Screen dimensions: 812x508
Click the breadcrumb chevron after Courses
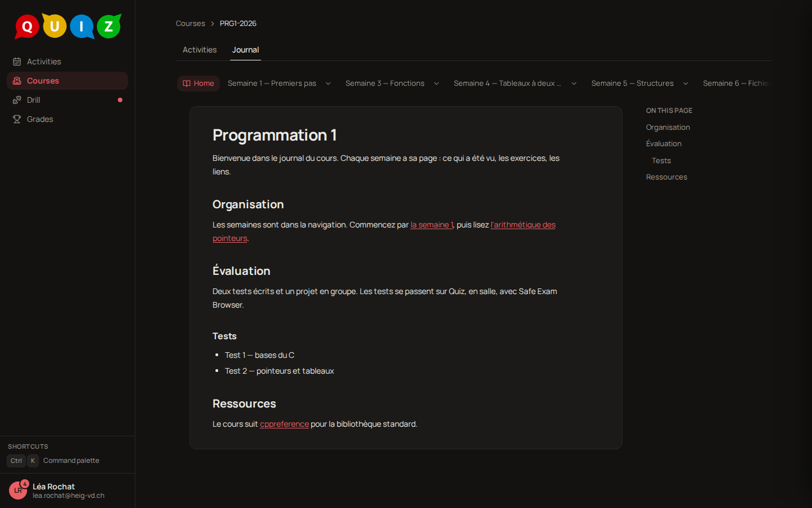pyautogui.click(x=213, y=24)
